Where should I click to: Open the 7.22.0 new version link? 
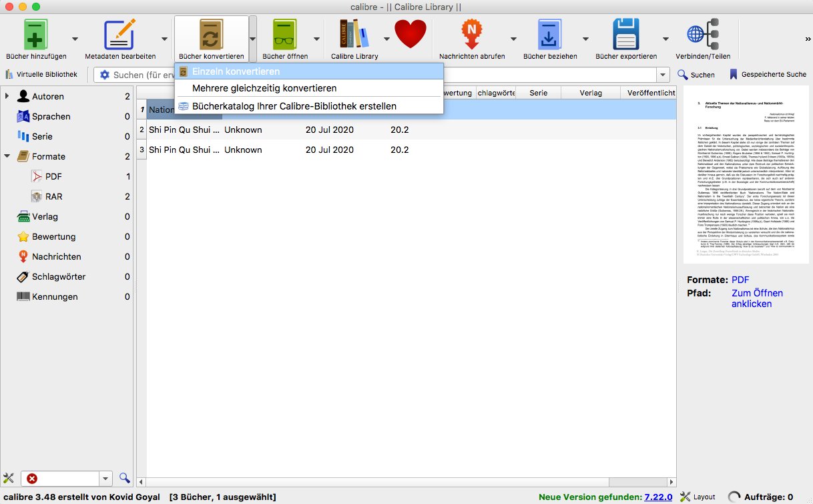click(x=659, y=497)
